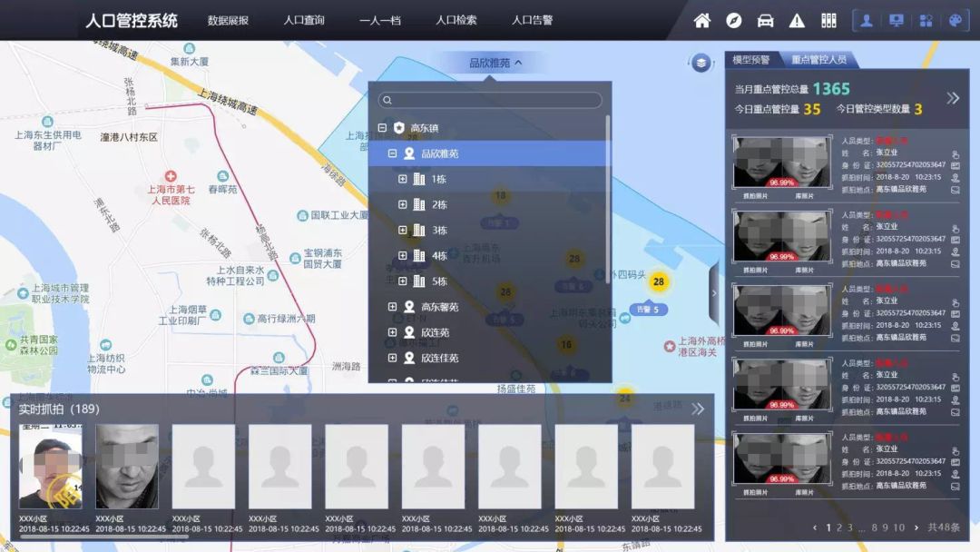Go to the home icon in top bar

[701, 21]
